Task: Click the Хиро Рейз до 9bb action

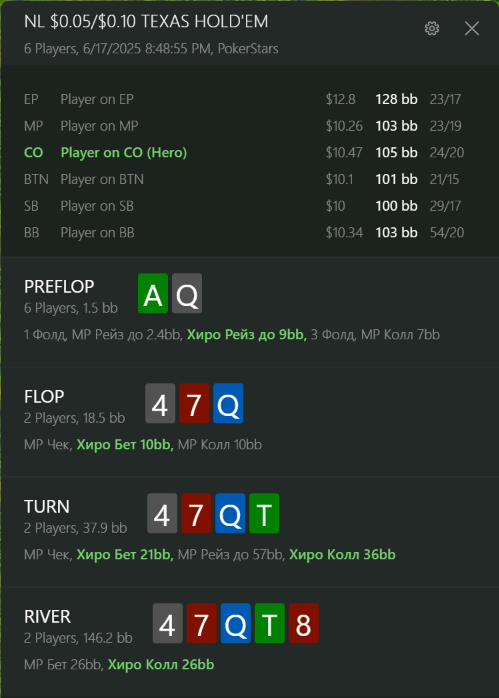Action: click(x=247, y=335)
